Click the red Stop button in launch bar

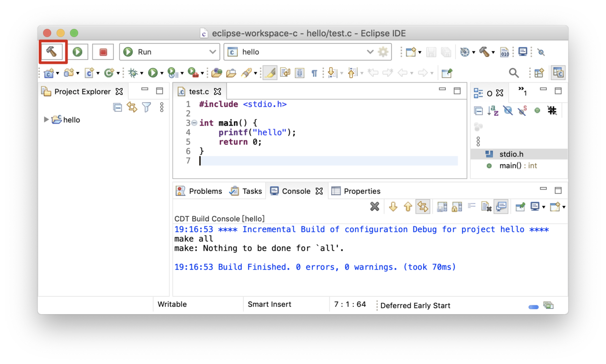click(x=103, y=52)
